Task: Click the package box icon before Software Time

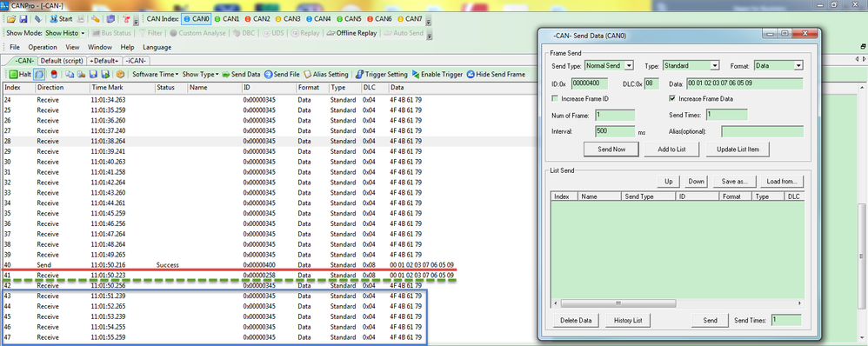Action: pos(120,74)
